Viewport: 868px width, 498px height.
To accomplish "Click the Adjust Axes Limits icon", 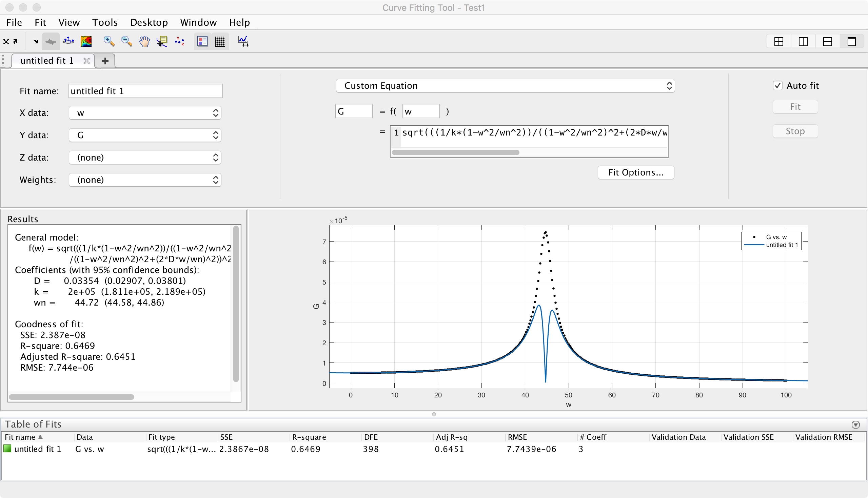I will click(x=243, y=41).
